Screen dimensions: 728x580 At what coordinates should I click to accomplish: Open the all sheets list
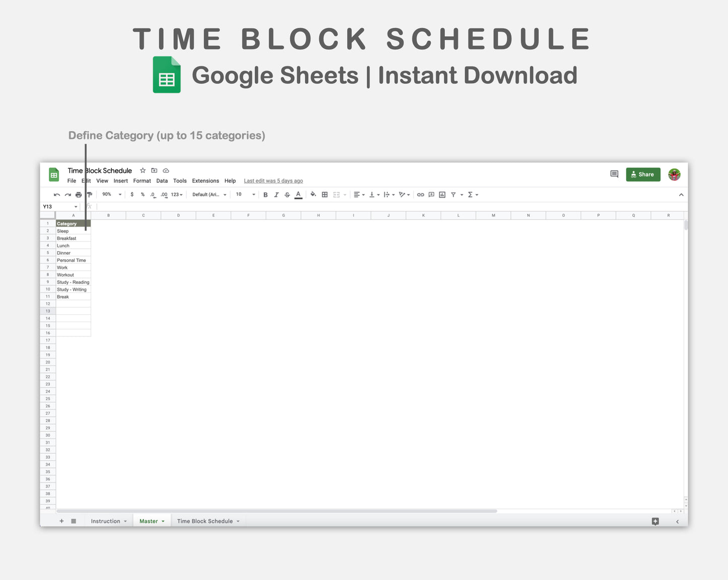(74, 521)
